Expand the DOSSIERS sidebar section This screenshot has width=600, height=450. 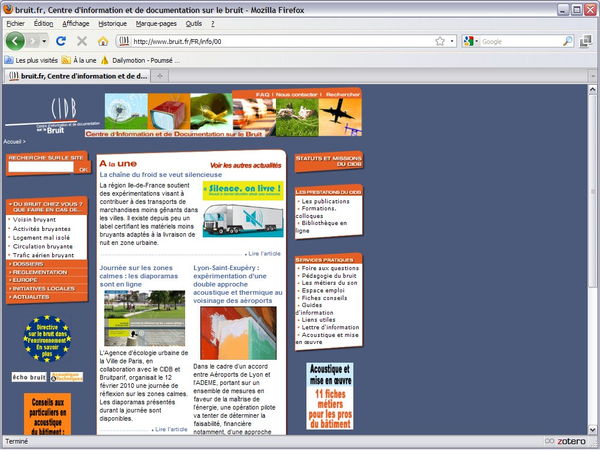click(30, 264)
